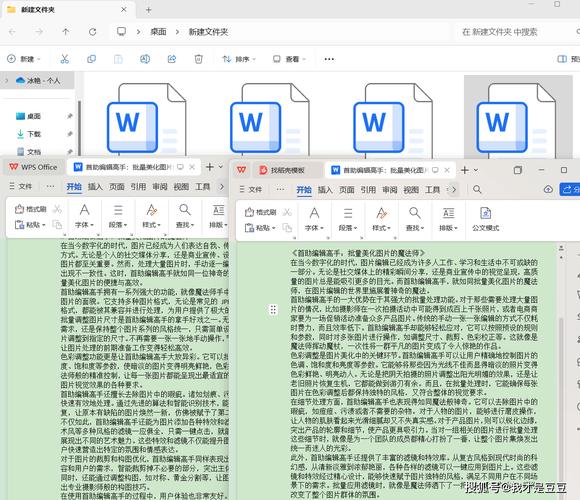
Task: Click Share icon in File Explorer toolbar
Action: 172,59
